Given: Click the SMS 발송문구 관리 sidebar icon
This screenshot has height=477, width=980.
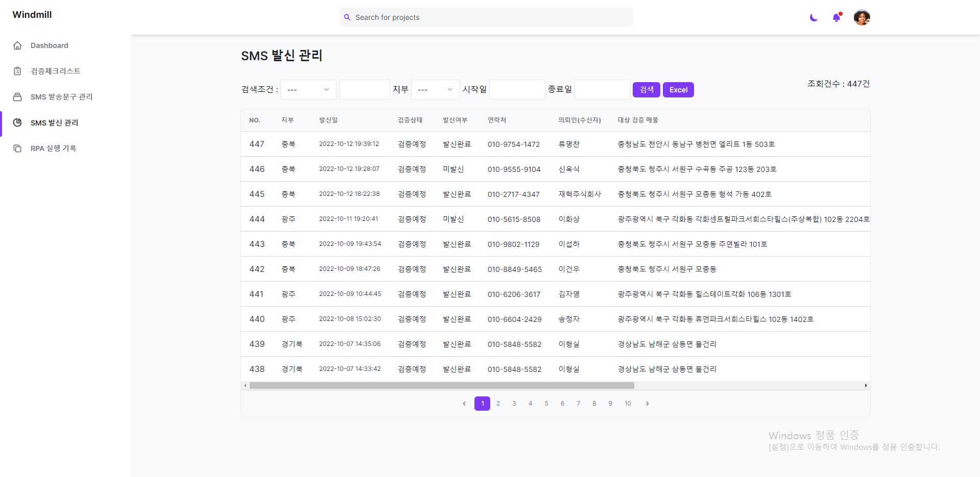Looking at the screenshot, I should pos(17,97).
